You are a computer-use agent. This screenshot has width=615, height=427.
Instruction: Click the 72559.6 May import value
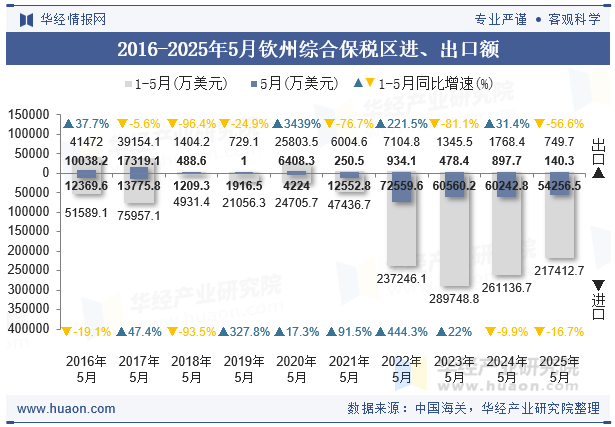[x=402, y=185]
